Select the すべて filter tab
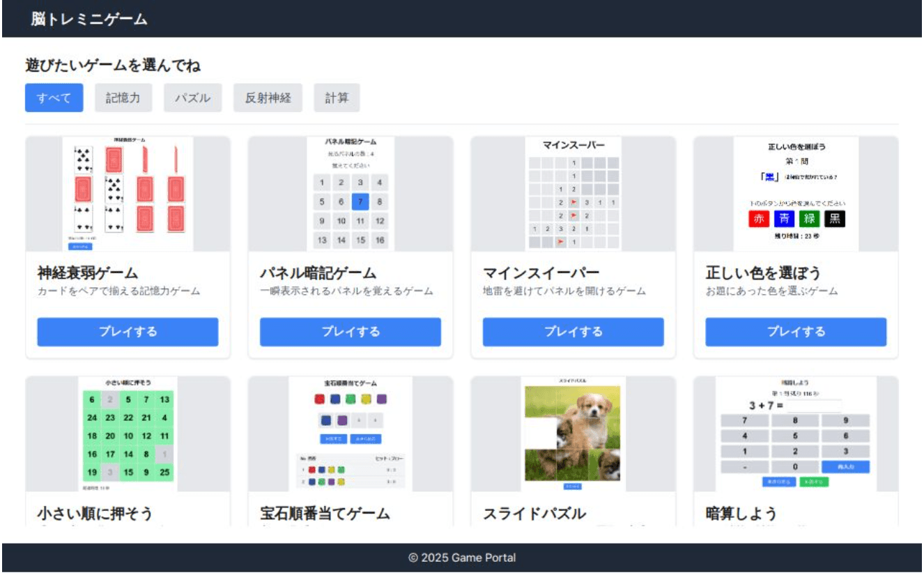 coord(54,98)
